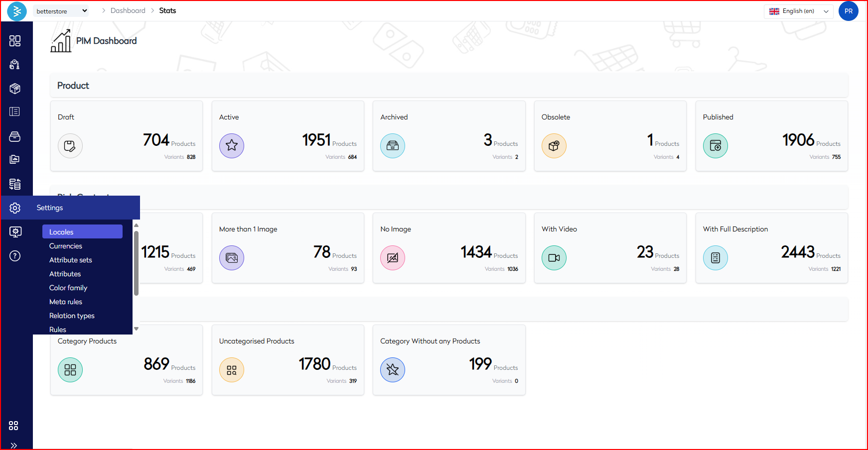Open the English (en) language dropdown
Screen dimensions: 868x450
click(x=798, y=11)
